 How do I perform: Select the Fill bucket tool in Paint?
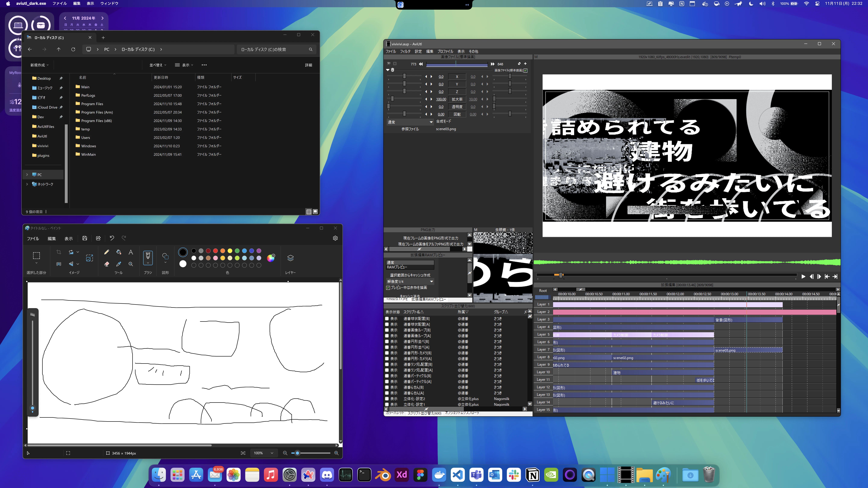pyautogui.click(x=119, y=252)
